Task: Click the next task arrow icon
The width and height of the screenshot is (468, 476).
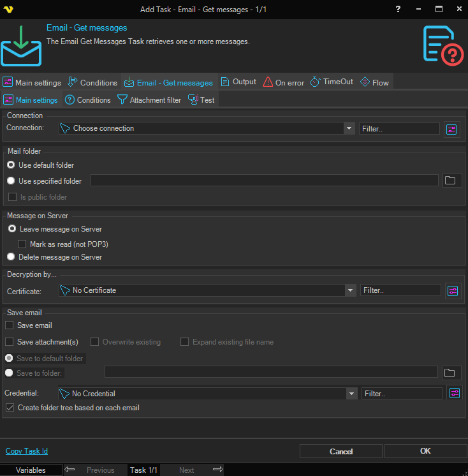Action: coord(217,470)
